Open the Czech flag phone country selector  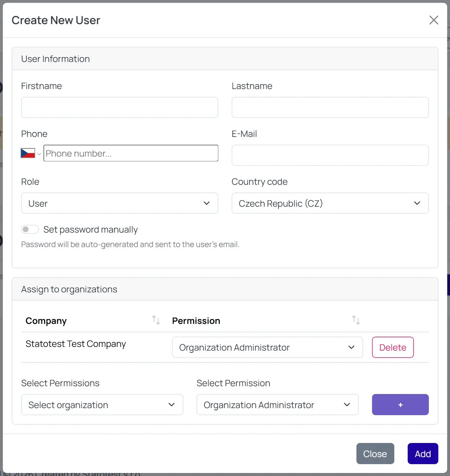click(31, 153)
